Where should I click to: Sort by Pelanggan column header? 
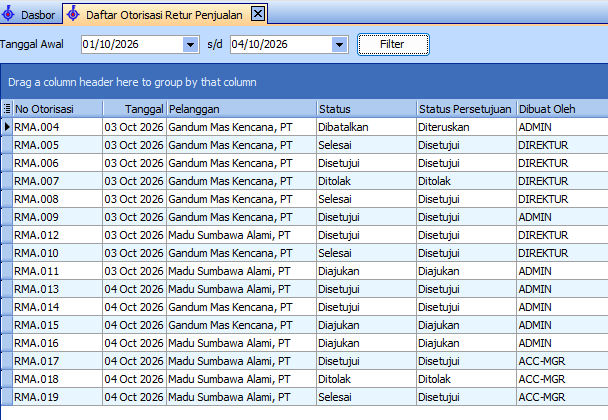[242, 109]
